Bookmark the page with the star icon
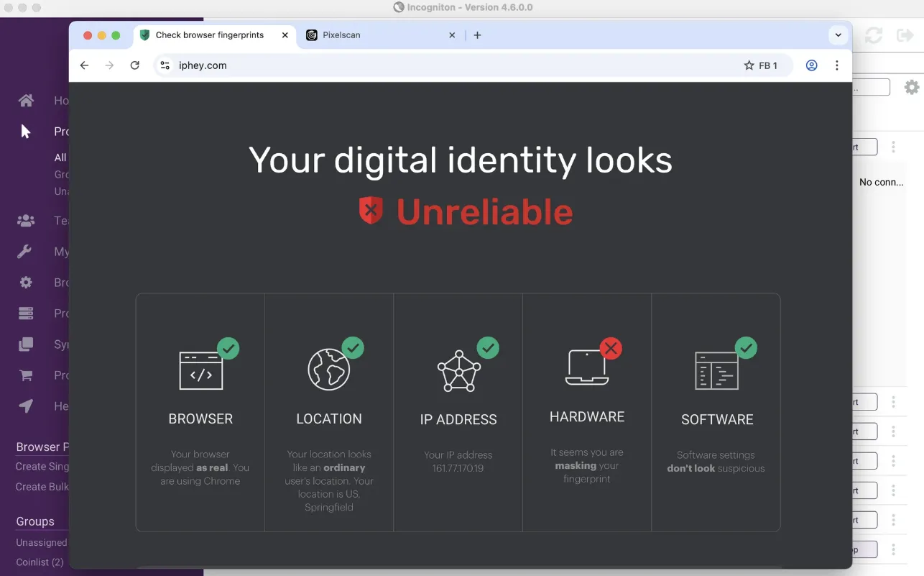This screenshot has width=924, height=576. 747,65
